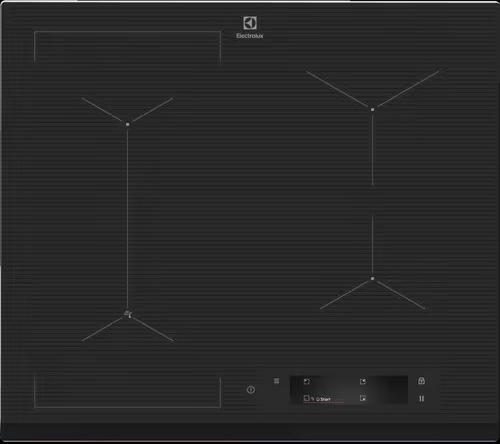Select the front-right zone icon on display
Viewport: 500px width, 444px height.
(x=363, y=398)
